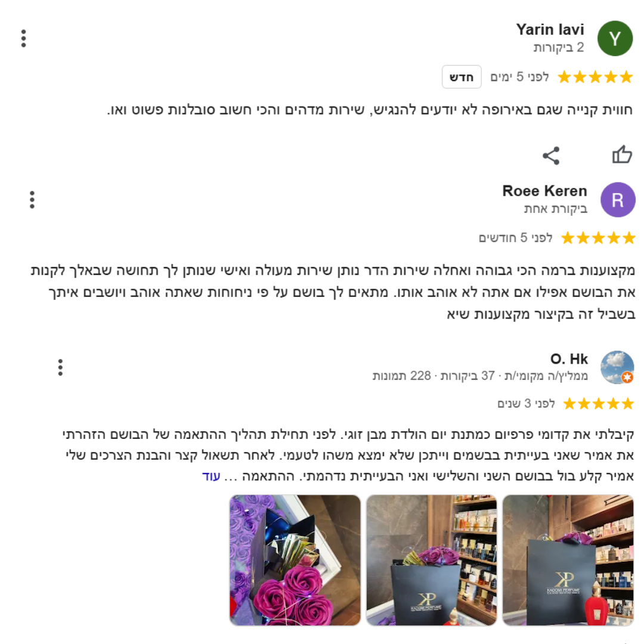Viewport: 644px width, 644px height.
Task: Click the חדש badge on Yarin's review
Action: pyautogui.click(x=462, y=77)
